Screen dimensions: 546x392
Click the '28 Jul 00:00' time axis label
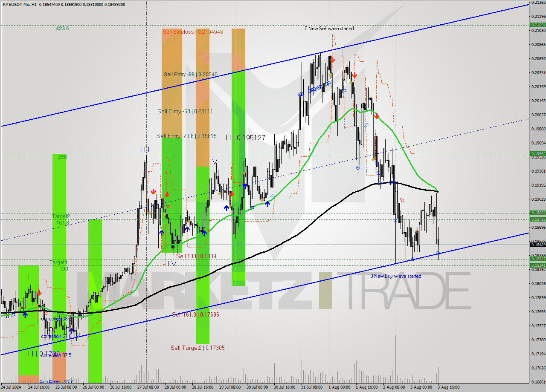click(175, 387)
